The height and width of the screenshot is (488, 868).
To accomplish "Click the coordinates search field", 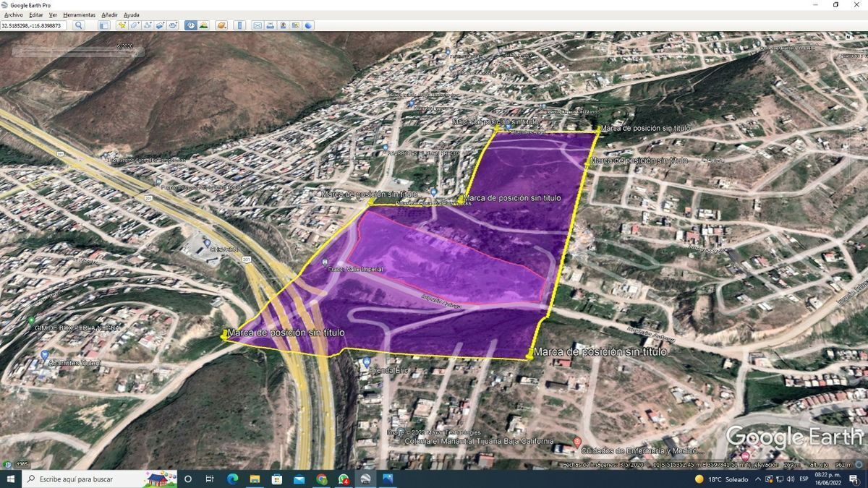I will pyautogui.click(x=34, y=25).
